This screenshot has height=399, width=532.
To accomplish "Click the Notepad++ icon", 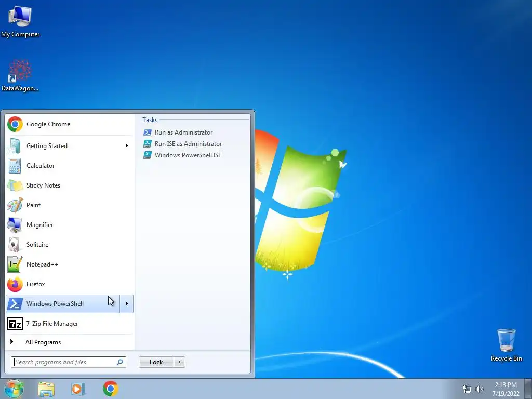I will click(15, 264).
